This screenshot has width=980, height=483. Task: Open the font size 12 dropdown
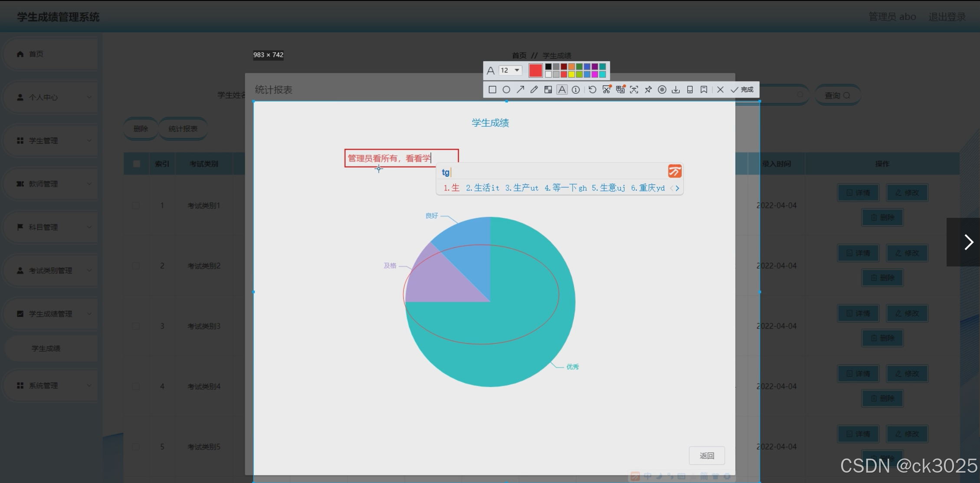point(511,70)
